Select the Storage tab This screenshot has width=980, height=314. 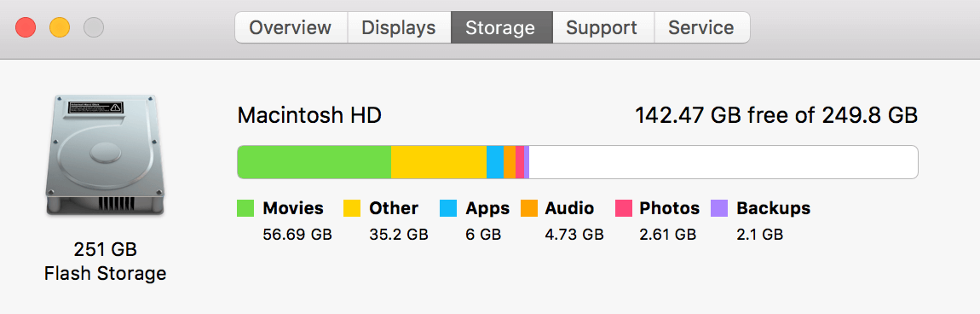pyautogui.click(x=501, y=27)
